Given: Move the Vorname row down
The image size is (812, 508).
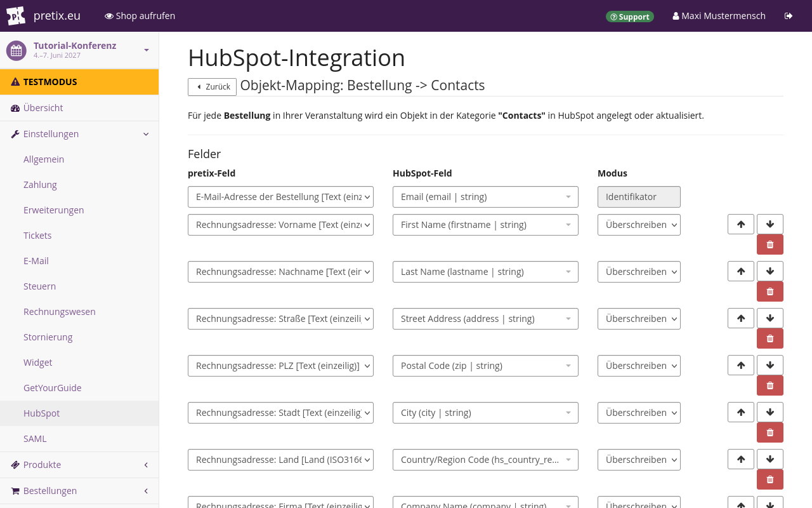Looking at the screenshot, I should [x=770, y=224].
